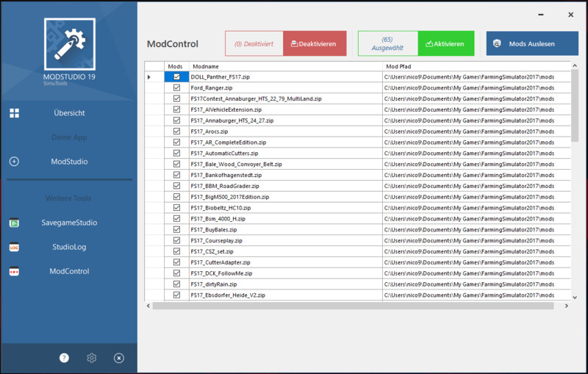Image resolution: width=588 pixels, height=374 pixels.
Task: Open settings via the gear icon
Action: point(92,358)
